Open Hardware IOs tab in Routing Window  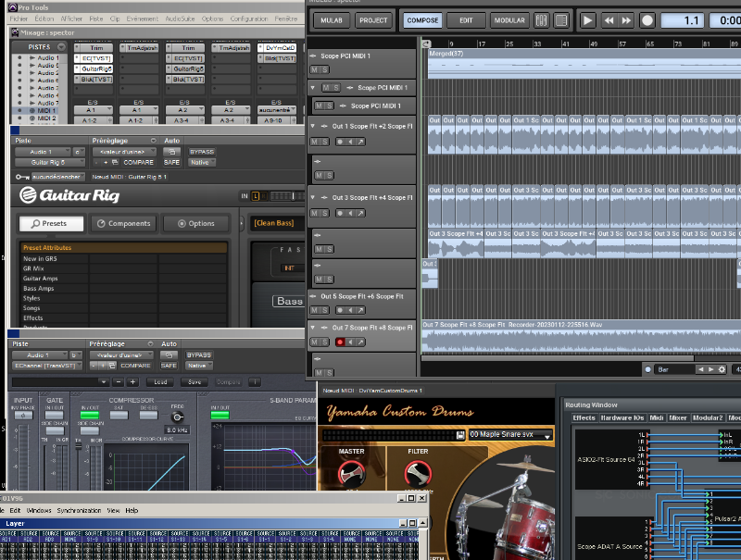point(622,417)
